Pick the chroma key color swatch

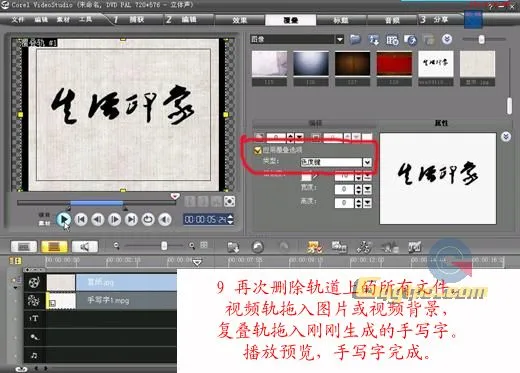point(306,176)
